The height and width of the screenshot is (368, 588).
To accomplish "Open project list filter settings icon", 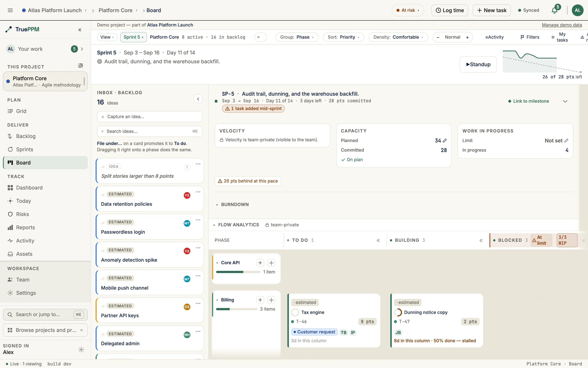I will pos(80,66).
